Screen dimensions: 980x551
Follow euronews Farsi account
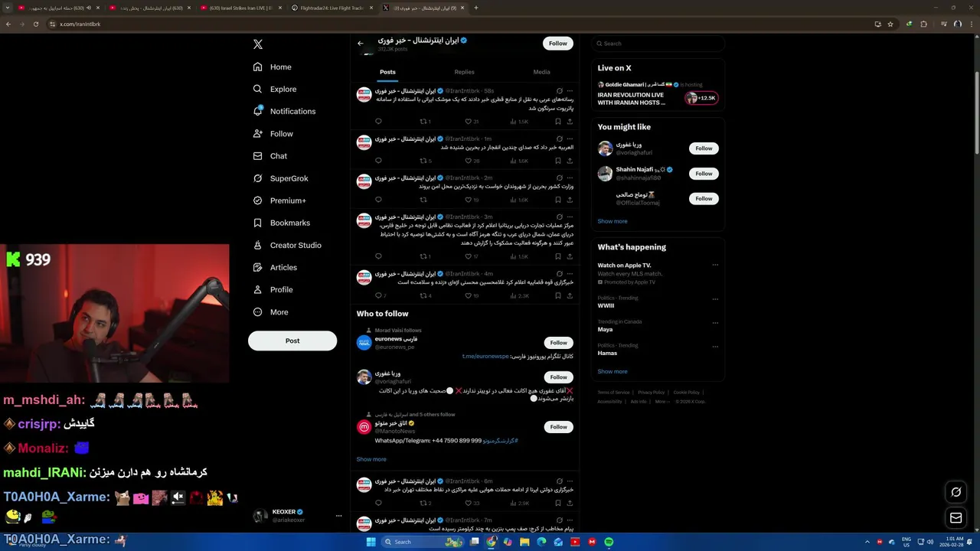559,343
